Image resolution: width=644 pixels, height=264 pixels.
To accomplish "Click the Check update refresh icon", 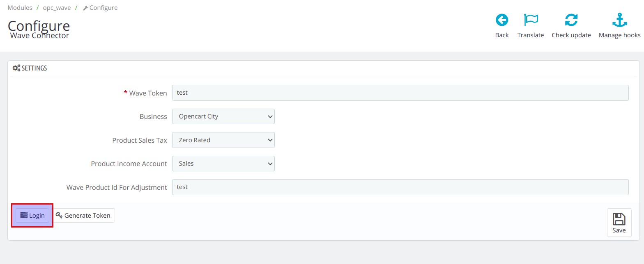I will tap(571, 20).
